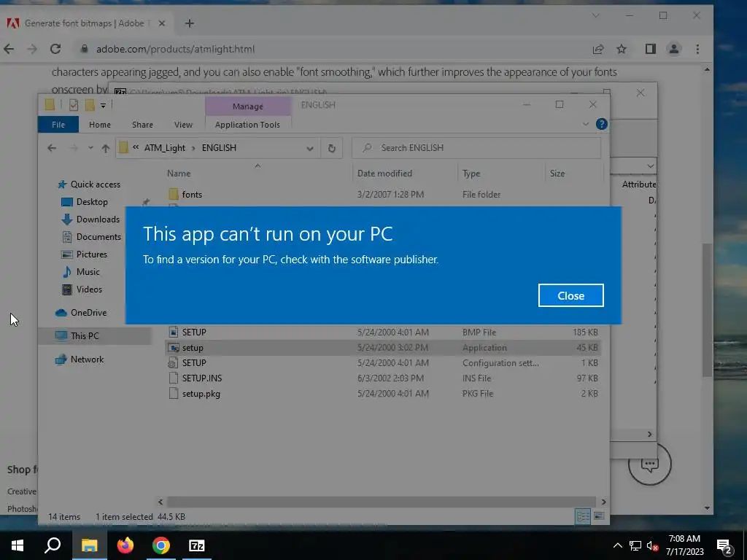Bookmark this page with star icon
This screenshot has height=560, width=747.
point(622,49)
